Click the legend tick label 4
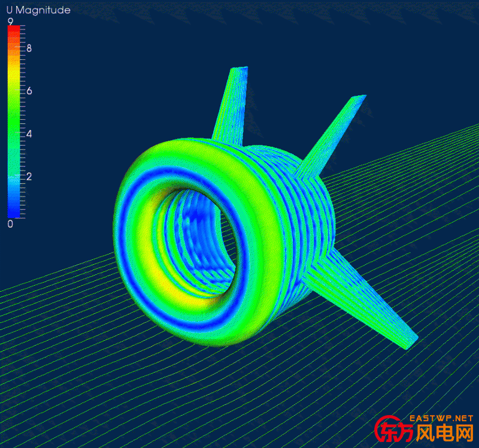The width and height of the screenshot is (479, 448). click(29, 134)
